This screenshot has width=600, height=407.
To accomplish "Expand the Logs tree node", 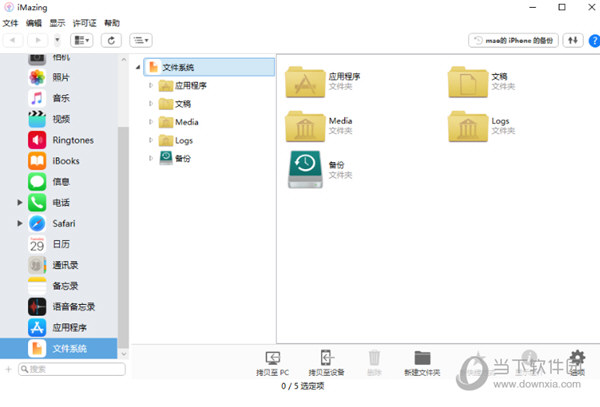I will tap(151, 140).
